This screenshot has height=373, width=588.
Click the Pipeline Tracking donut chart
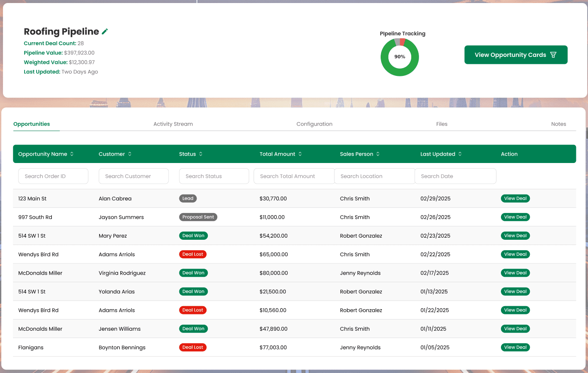click(400, 57)
